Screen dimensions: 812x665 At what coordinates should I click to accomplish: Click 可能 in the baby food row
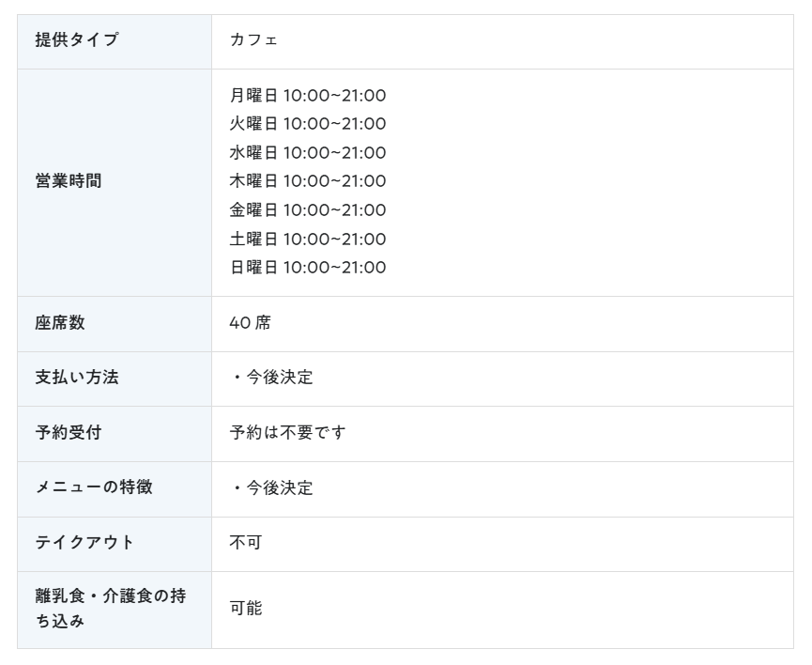point(246,608)
